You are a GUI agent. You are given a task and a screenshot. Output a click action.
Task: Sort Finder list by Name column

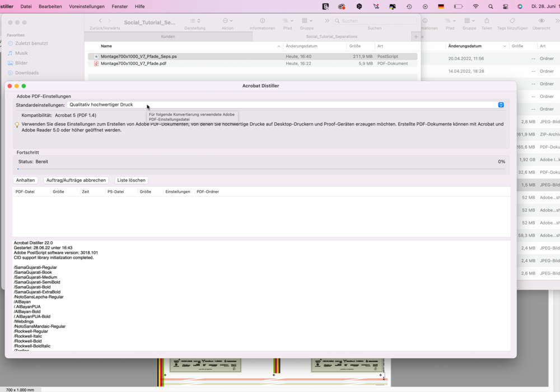[x=106, y=46]
